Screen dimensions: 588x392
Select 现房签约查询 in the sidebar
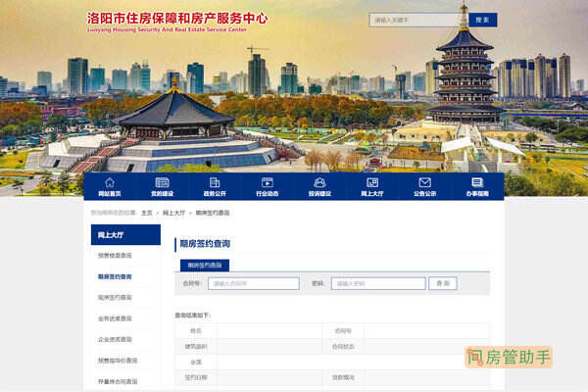(x=115, y=297)
